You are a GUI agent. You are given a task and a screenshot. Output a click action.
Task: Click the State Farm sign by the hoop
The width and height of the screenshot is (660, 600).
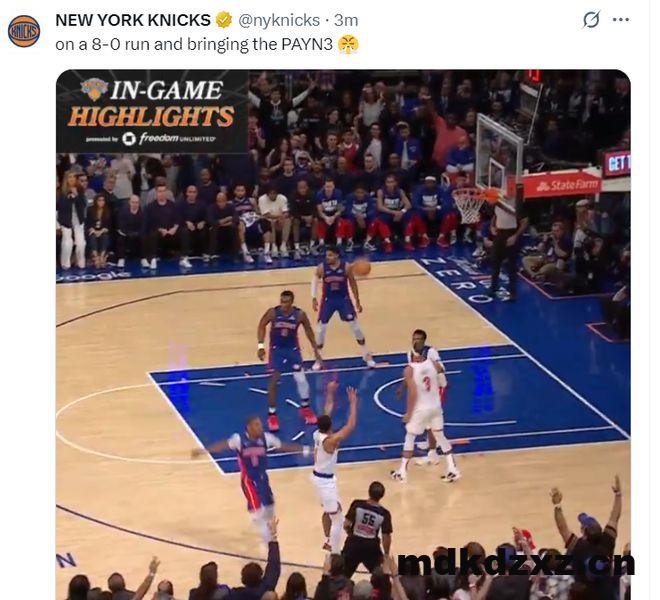click(x=562, y=184)
